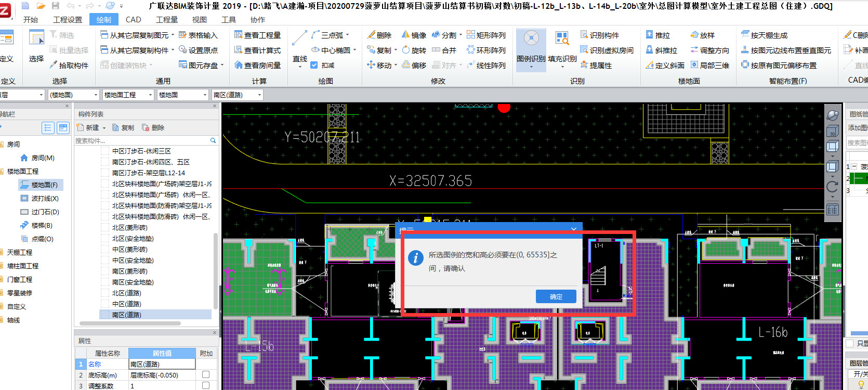
Task: Switch to the 工程设置 ribbon tab
Action: 68,19
